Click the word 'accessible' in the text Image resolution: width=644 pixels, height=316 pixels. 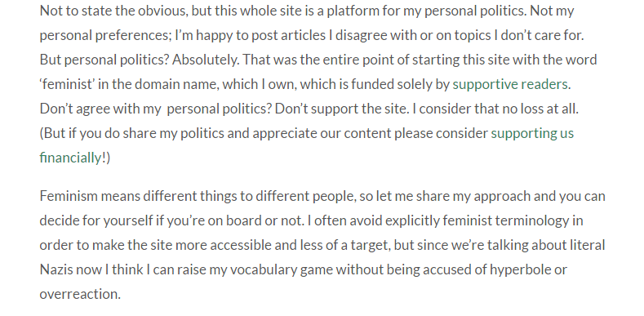point(240,245)
